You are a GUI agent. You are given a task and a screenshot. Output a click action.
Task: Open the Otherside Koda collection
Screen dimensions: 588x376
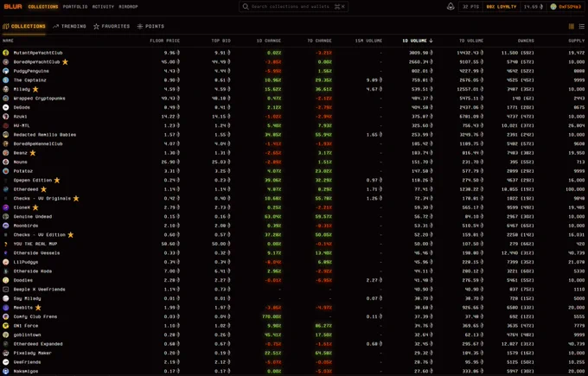pos(33,271)
